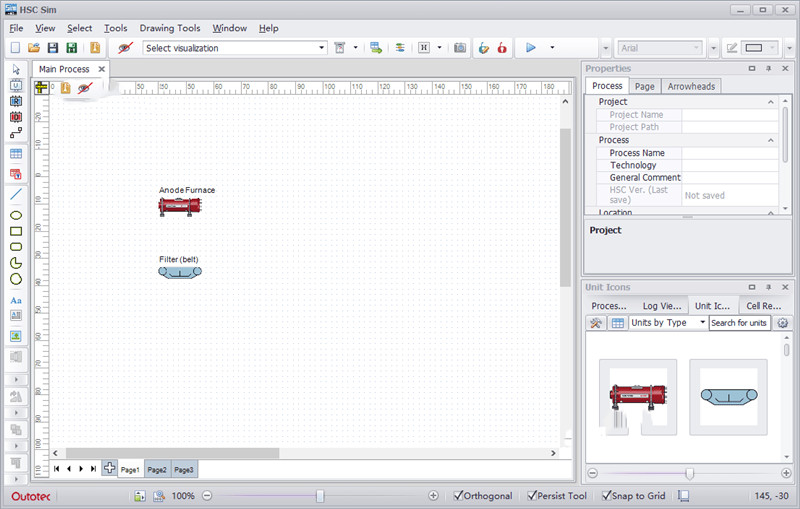Viewport: 800px width, 509px height.
Task: Select the Anode Furnace thumbnail in Unit Icons
Action: tap(638, 397)
